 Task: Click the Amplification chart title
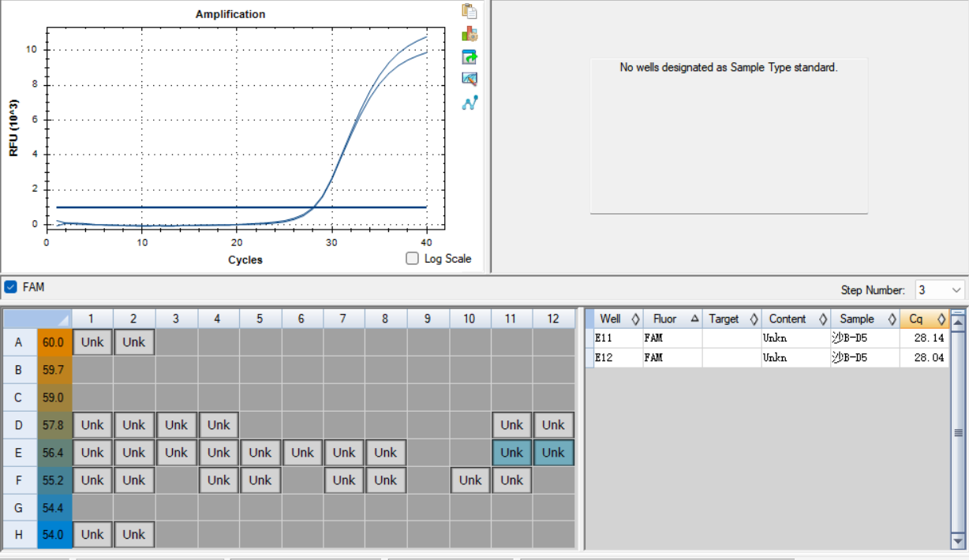(x=230, y=14)
